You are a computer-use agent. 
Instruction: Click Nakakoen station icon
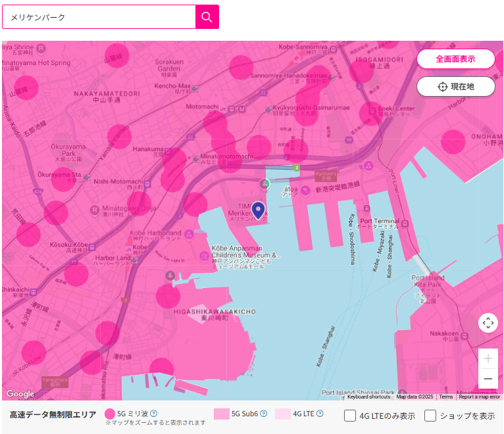pyautogui.click(x=464, y=336)
